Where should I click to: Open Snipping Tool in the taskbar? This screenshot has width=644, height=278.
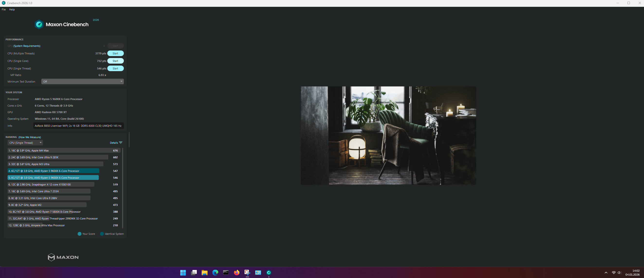[247, 272]
